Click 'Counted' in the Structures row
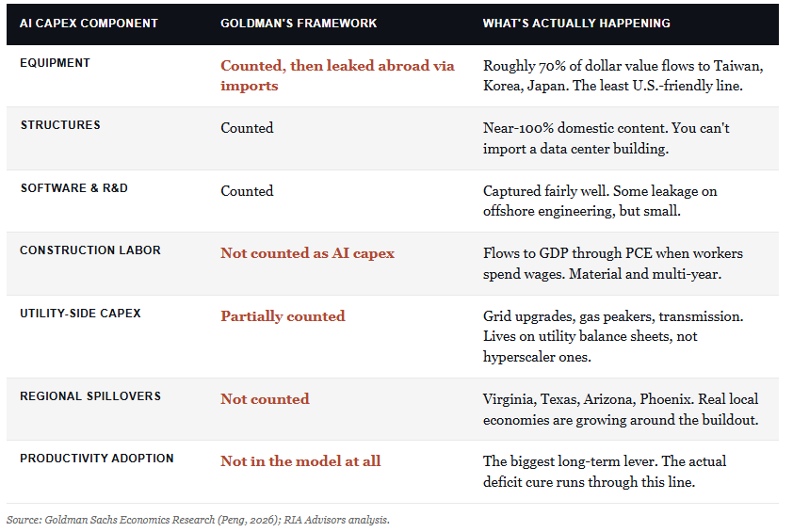 click(x=247, y=128)
